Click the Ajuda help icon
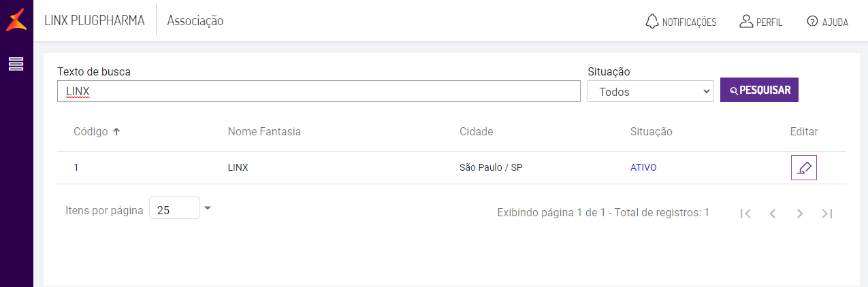Image resolution: width=868 pixels, height=287 pixels. coord(811,21)
